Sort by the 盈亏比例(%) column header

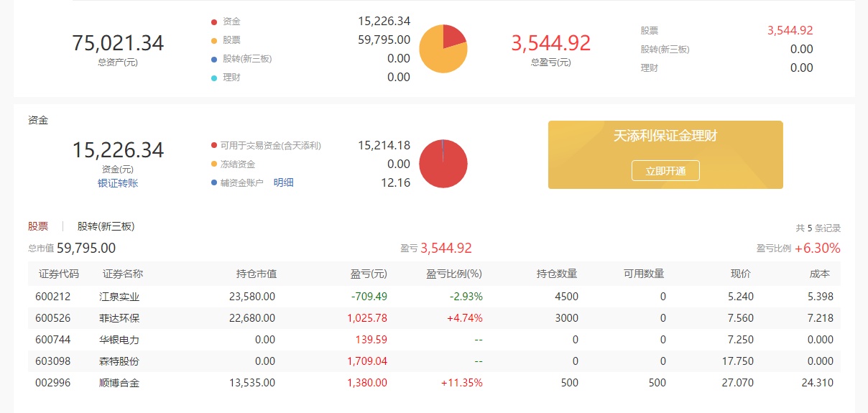point(453,274)
